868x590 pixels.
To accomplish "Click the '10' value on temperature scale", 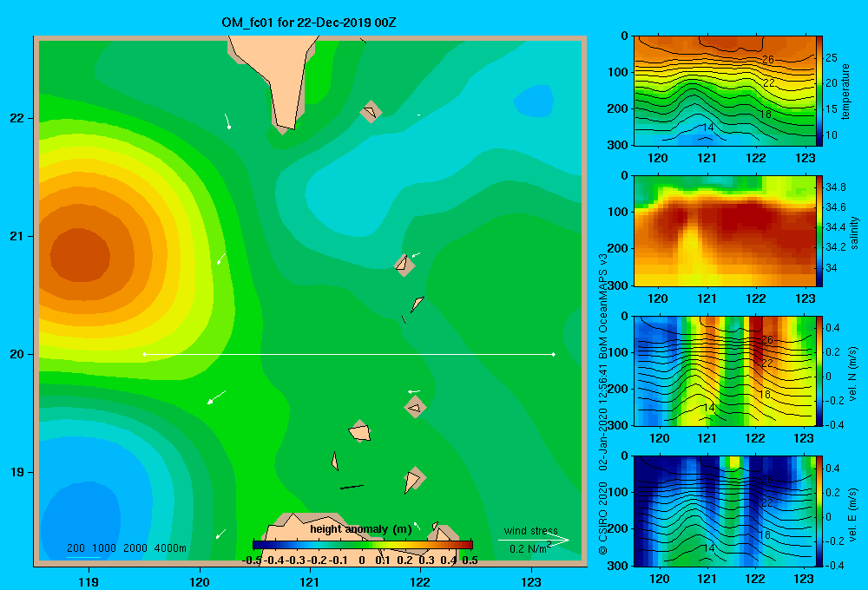I will coord(832,135).
